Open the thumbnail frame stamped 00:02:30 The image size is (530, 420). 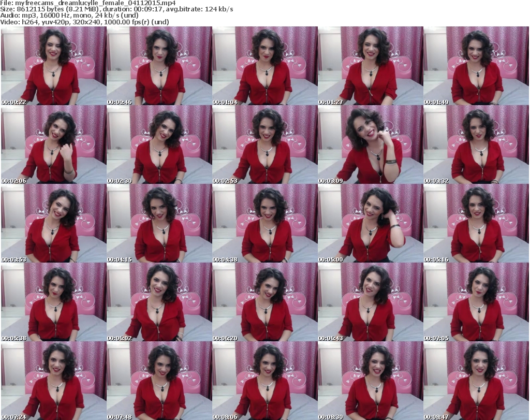(159, 144)
